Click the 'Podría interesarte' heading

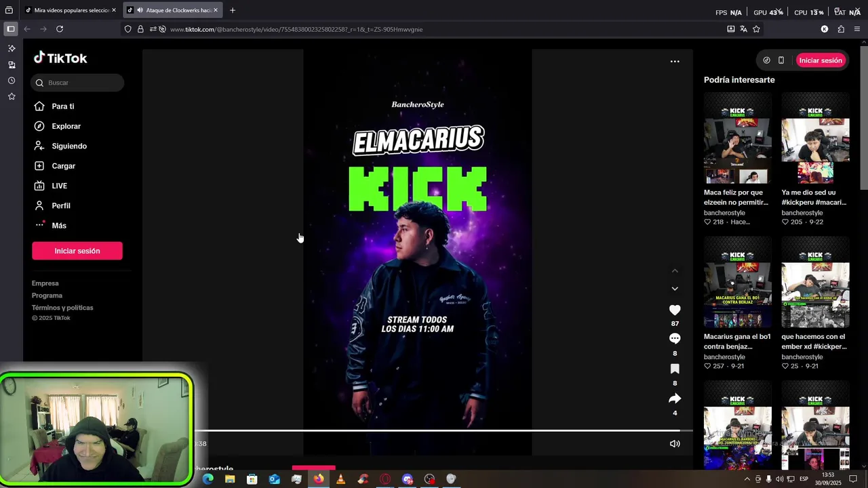(739, 80)
